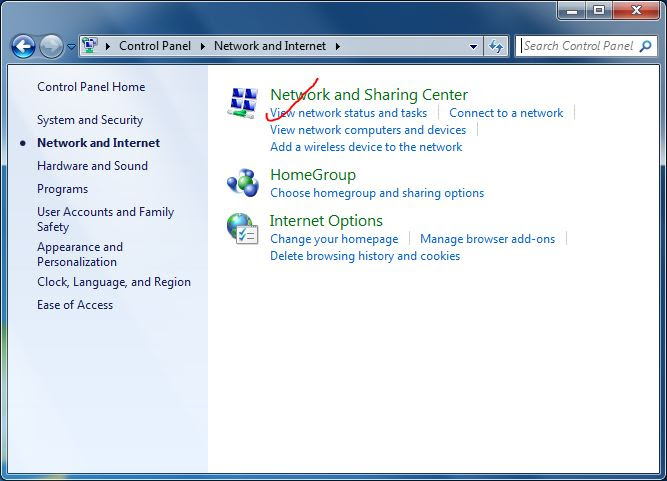Click Add a wireless device to the network
The image size is (667, 481).
[366, 147]
